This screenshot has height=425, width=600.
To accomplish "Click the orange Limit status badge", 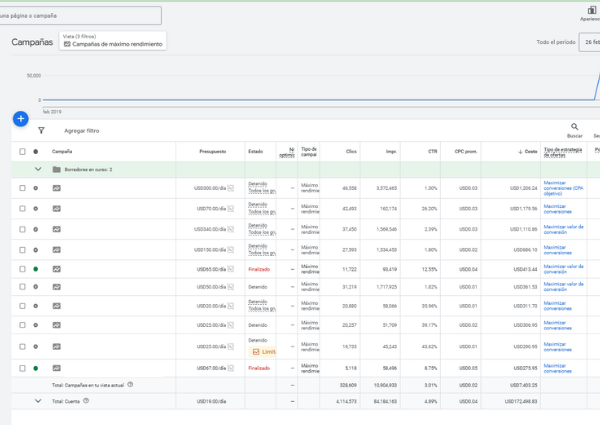I will pyautogui.click(x=262, y=352).
